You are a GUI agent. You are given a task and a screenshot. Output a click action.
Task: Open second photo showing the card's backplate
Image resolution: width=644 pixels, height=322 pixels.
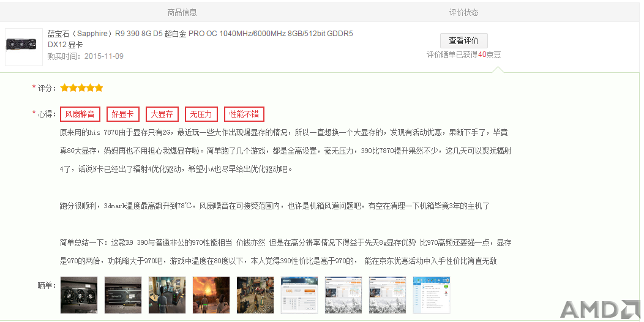(x=123, y=295)
